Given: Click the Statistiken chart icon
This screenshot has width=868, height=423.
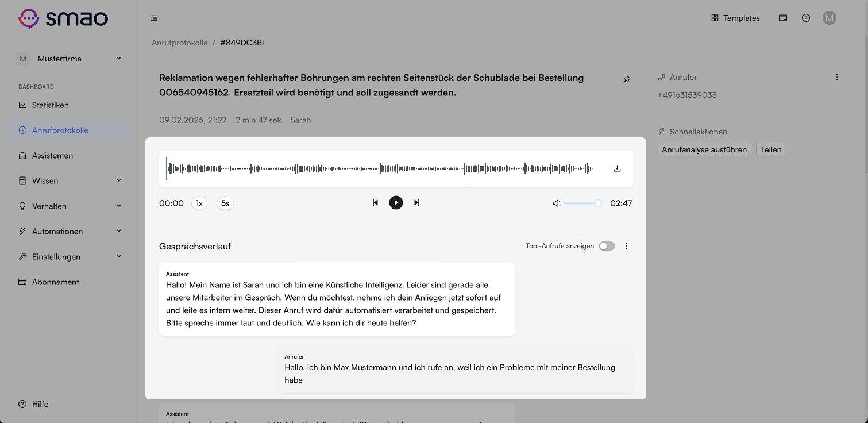Looking at the screenshot, I should [22, 105].
